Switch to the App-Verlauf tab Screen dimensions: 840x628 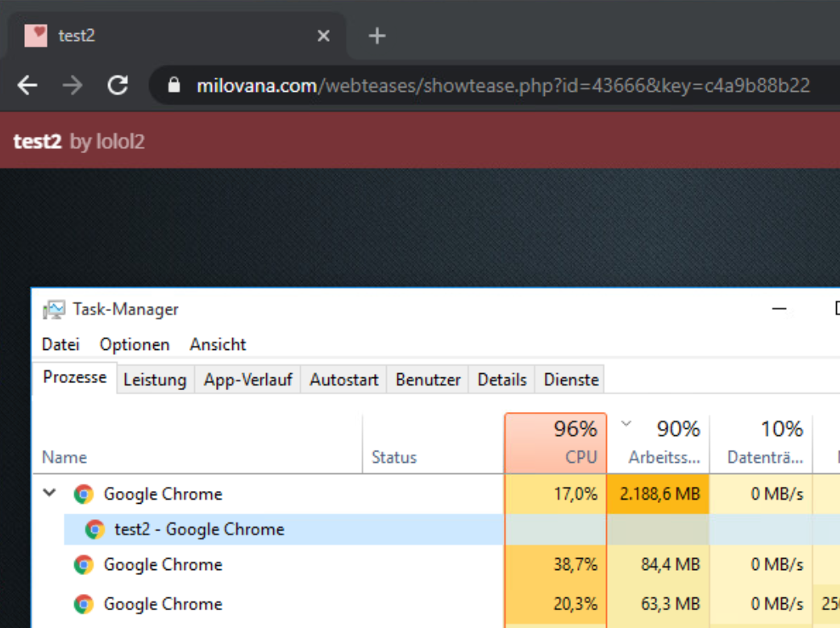tap(247, 380)
